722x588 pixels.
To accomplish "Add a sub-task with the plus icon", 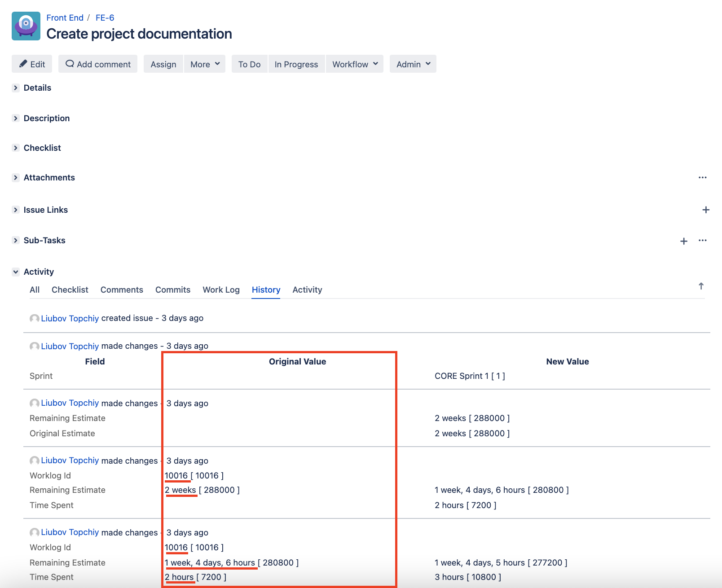I will 683,241.
